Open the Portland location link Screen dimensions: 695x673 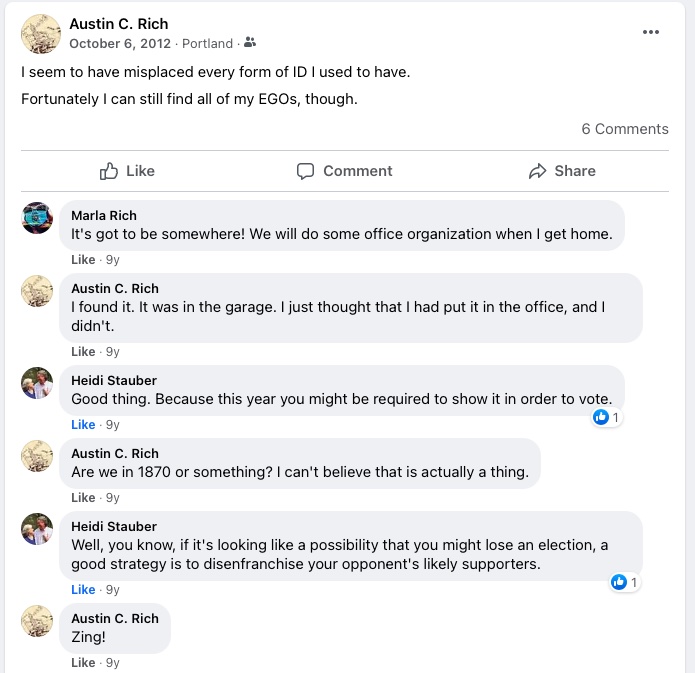[x=208, y=44]
